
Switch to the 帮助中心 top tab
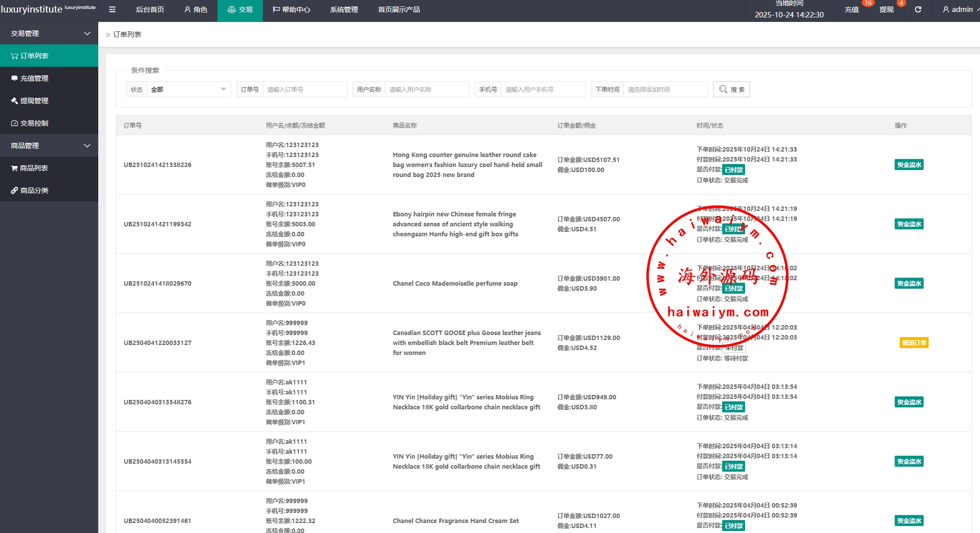(291, 9)
